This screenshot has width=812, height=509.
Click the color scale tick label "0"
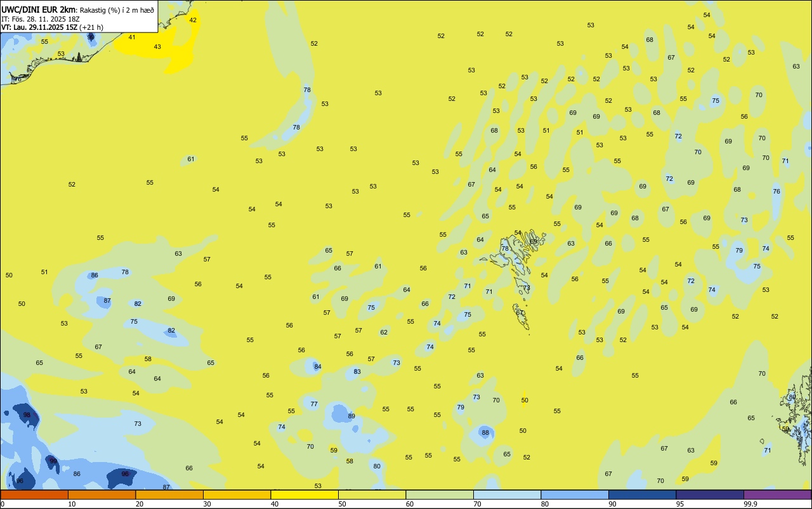coord(3,504)
